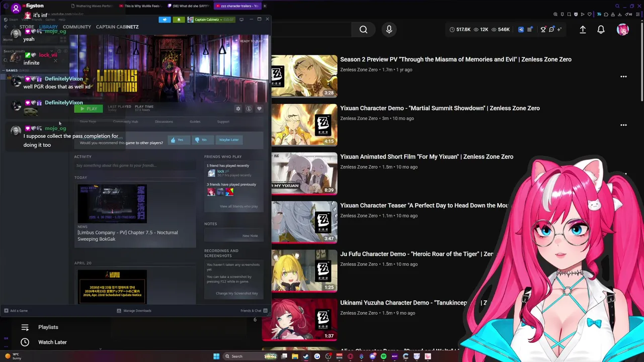
Task: Switch to What did she SAYYY tab
Action: click(x=188, y=6)
